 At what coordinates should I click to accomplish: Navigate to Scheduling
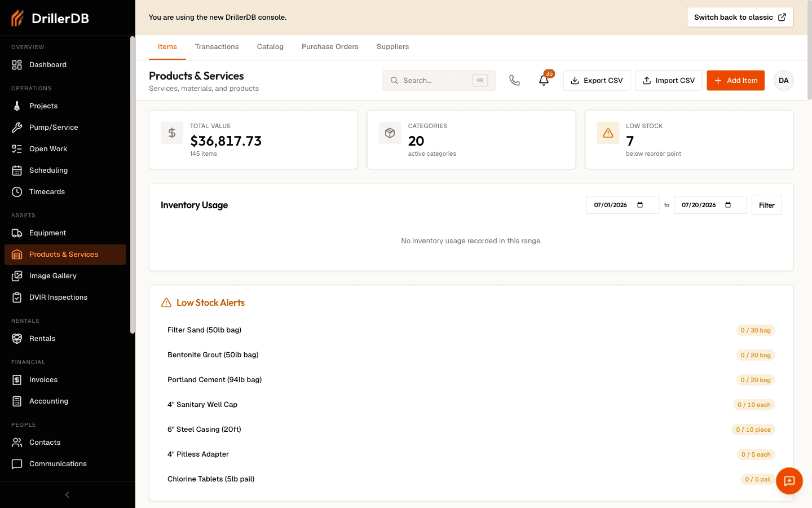[65, 170]
